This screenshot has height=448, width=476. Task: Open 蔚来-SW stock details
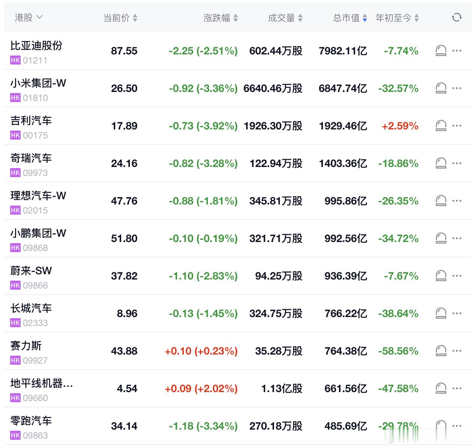click(31, 271)
